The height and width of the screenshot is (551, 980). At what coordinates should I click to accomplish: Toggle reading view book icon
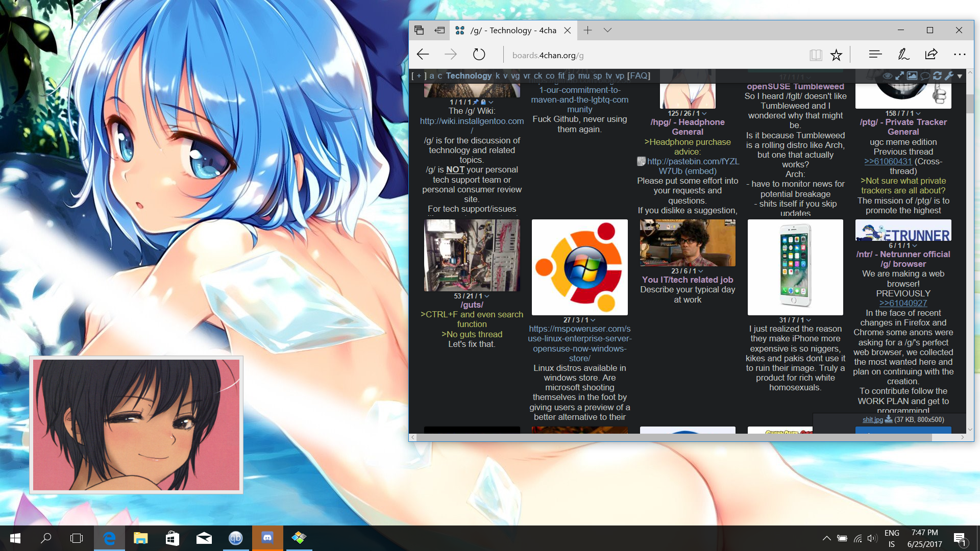(x=816, y=55)
